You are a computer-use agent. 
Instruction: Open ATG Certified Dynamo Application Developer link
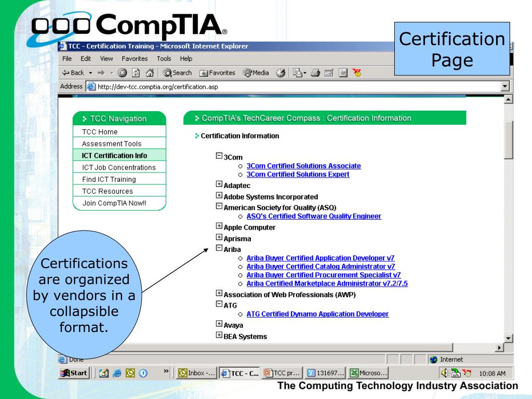tap(317, 314)
